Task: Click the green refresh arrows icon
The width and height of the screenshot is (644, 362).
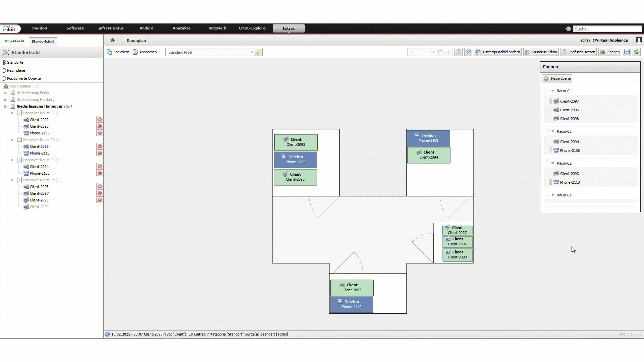Action: [637, 52]
